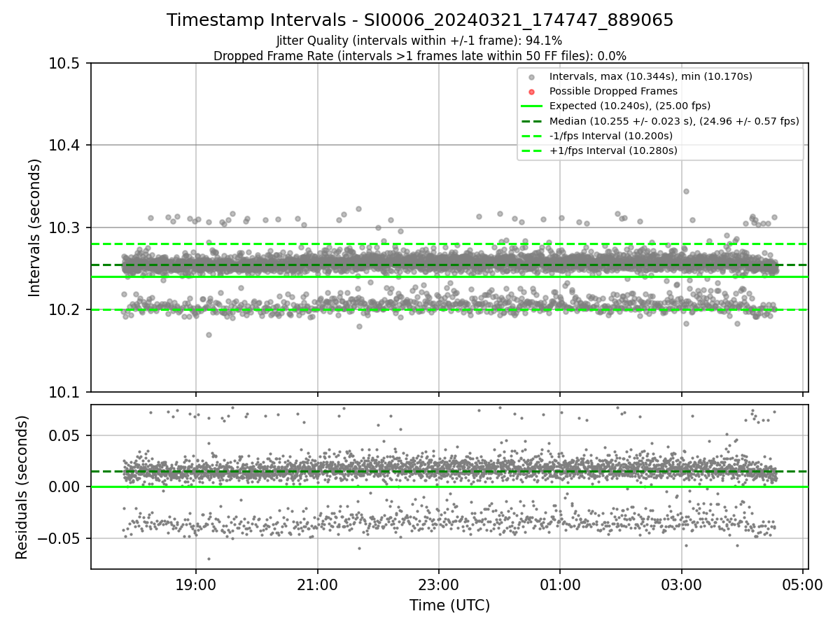This screenshot has height=630, width=840.
Task: Click the 10.5 tick label on y-axis
Action: [65, 63]
